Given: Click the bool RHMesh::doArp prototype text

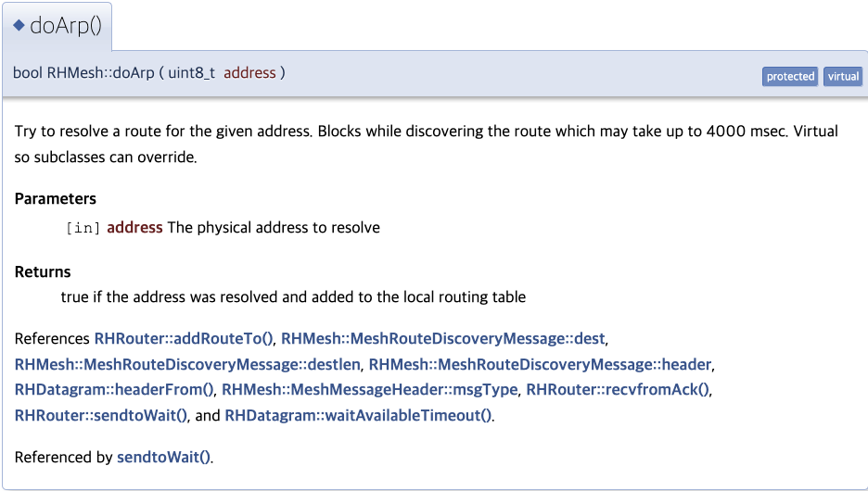Looking at the screenshot, I should point(83,73).
